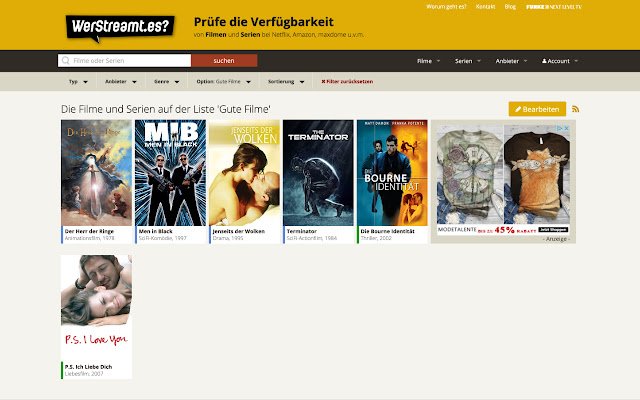Image resolution: width=640 pixels, height=400 pixels.
Task: Expand the 'Option: Gute Filme' filter
Action: (x=223, y=82)
